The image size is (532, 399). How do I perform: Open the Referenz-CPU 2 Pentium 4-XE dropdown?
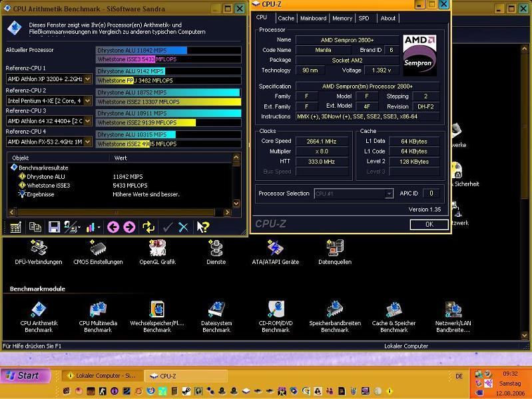pyautogui.click(x=87, y=100)
